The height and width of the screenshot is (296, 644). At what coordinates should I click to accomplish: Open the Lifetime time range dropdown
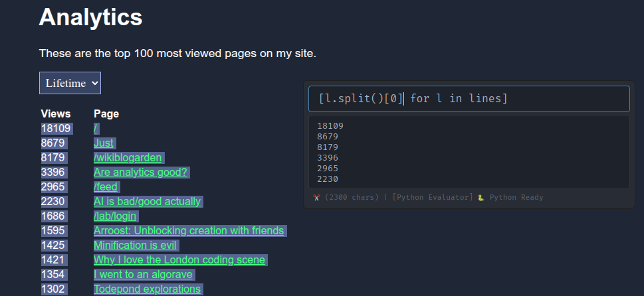coord(70,83)
